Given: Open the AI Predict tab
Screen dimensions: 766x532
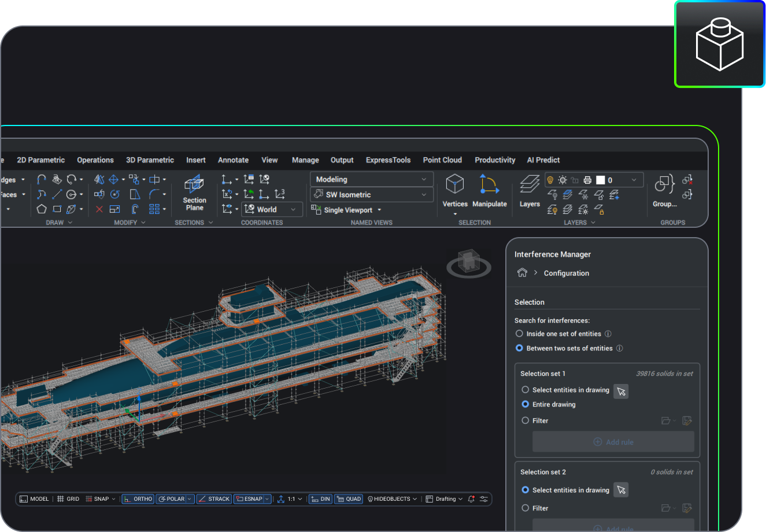Looking at the screenshot, I should [543, 160].
